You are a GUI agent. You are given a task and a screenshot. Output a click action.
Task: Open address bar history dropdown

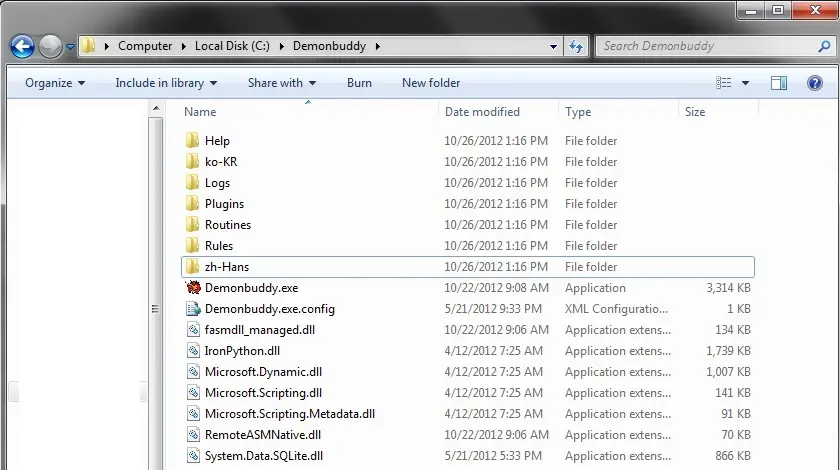point(553,47)
